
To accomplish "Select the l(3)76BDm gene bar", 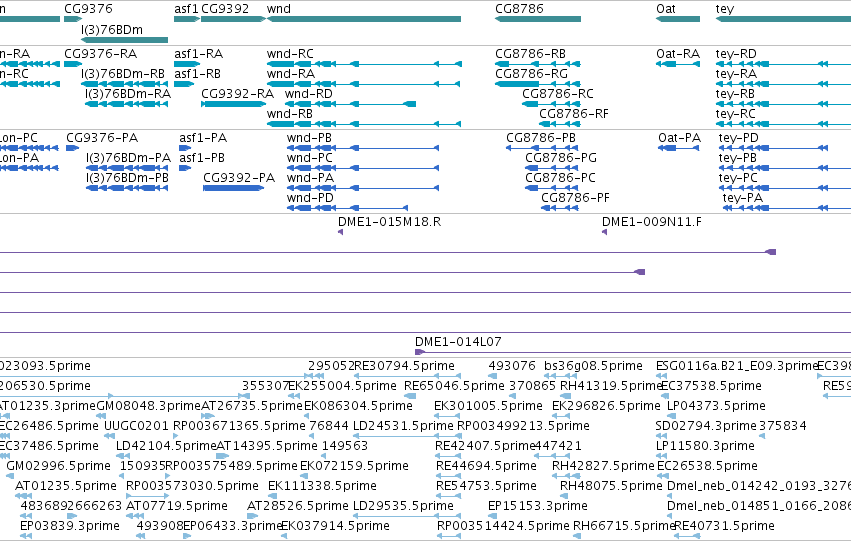I will pyautogui.click(x=124, y=40).
